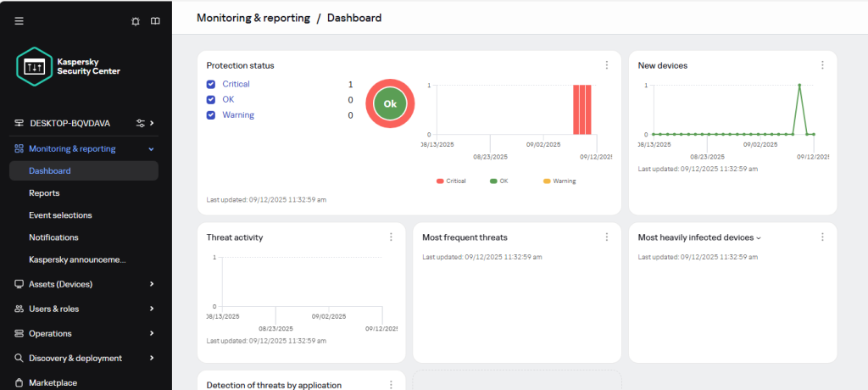Click the Operations stack icon

pyautogui.click(x=19, y=333)
